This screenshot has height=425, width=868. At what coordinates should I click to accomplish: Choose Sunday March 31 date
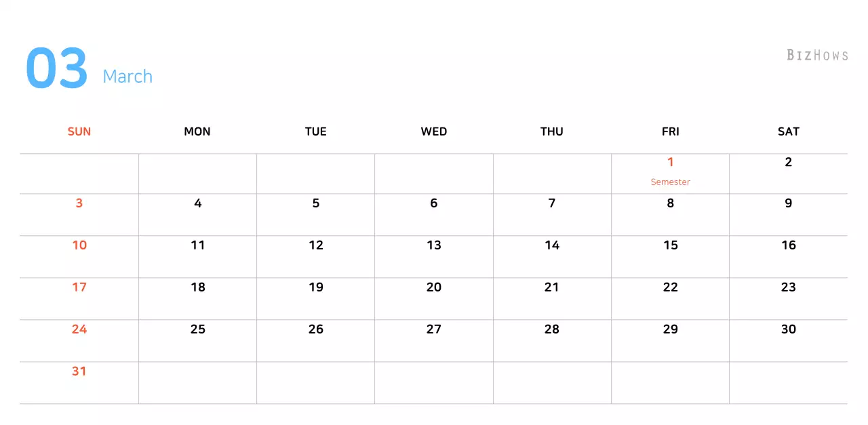(x=79, y=371)
